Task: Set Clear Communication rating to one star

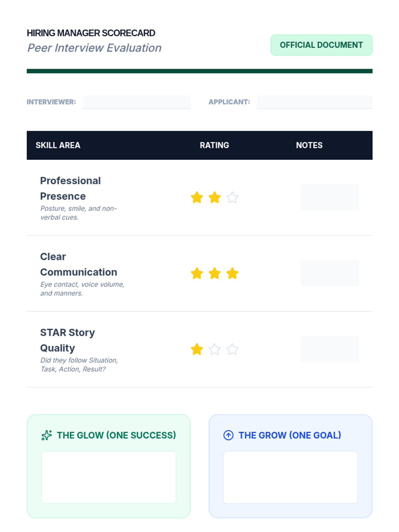Action: (x=197, y=273)
